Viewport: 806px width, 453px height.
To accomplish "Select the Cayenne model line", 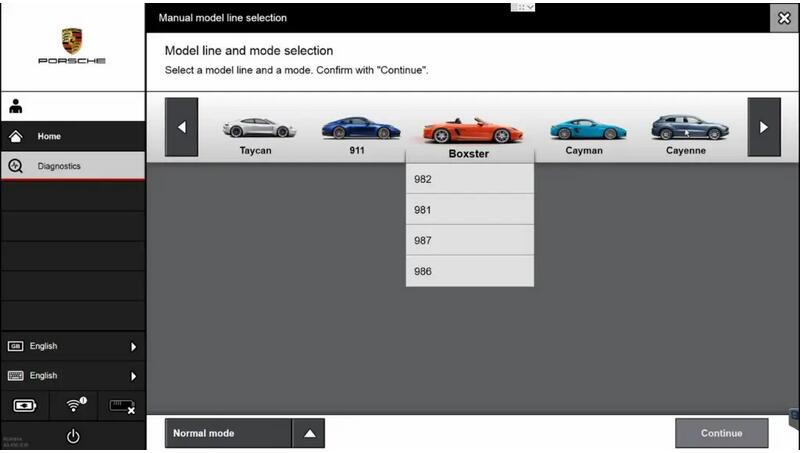I will pos(689,135).
